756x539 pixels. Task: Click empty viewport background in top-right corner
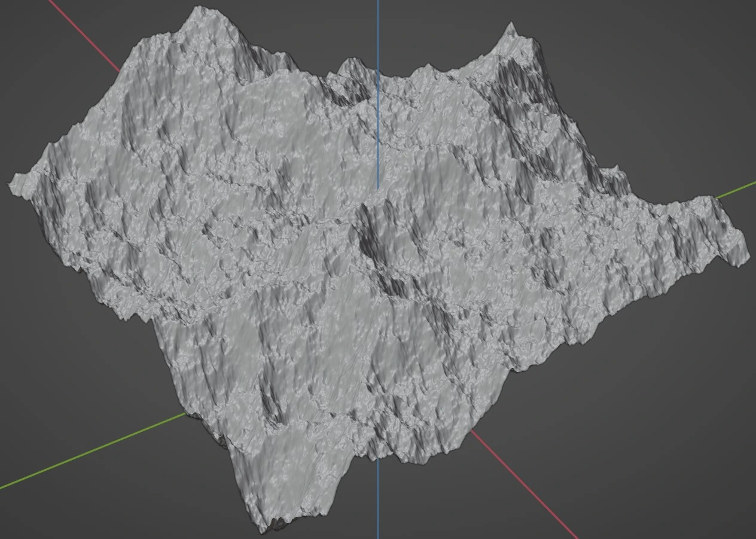(x=688, y=48)
